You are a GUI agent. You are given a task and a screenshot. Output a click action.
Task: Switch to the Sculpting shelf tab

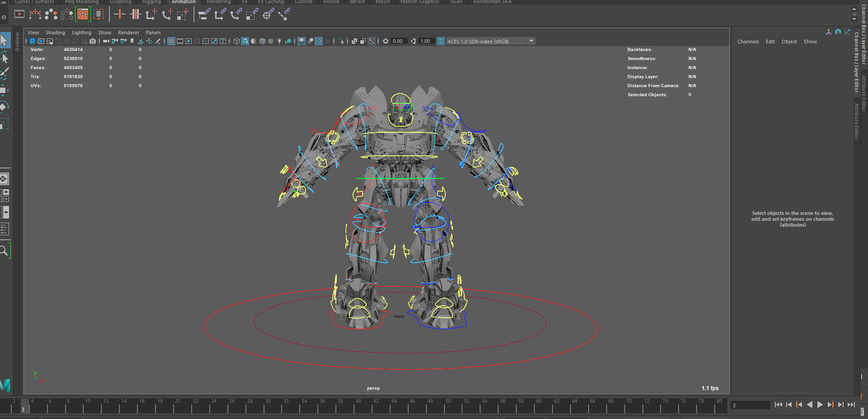(x=120, y=2)
